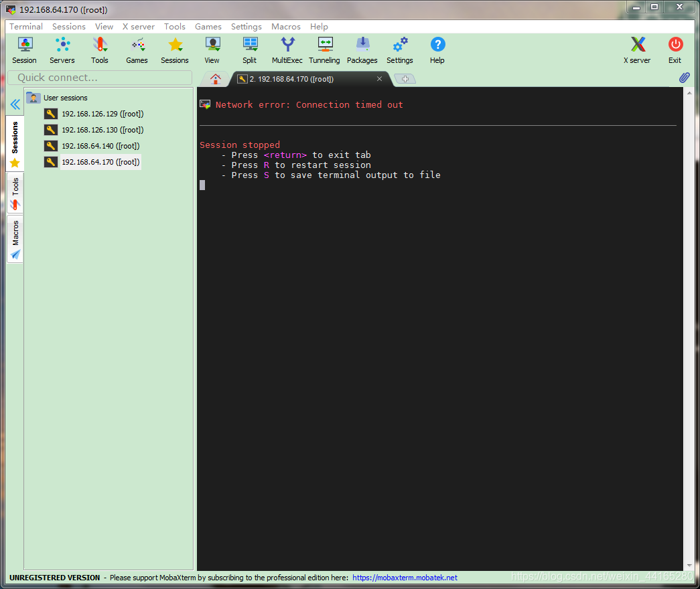Click the User sessions folder label
Screen dimensions: 700x589
click(x=66, y=98)
